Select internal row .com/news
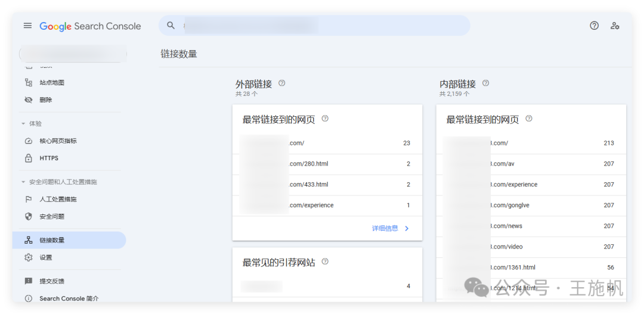Viewport: 644px width, 314px height. click(x=531, y=226)
